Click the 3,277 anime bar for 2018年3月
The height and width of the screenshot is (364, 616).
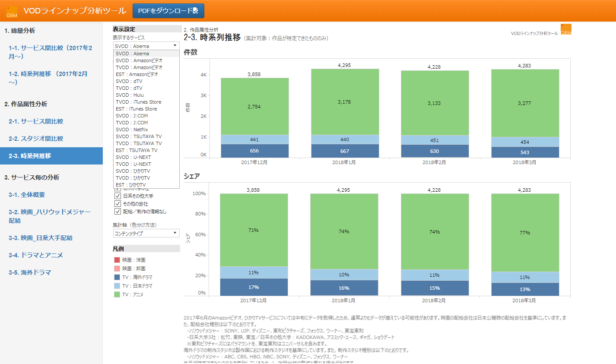pyautogui.click(x=525, y=103)
